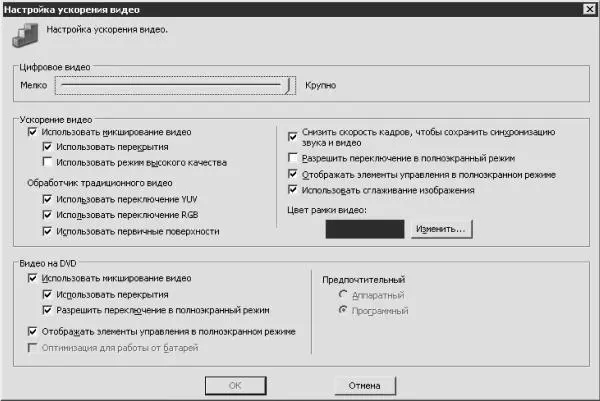Select the 'Аппаратный' radio button
The width and height of the screenshot is (600, 401).
pos(346,295)
